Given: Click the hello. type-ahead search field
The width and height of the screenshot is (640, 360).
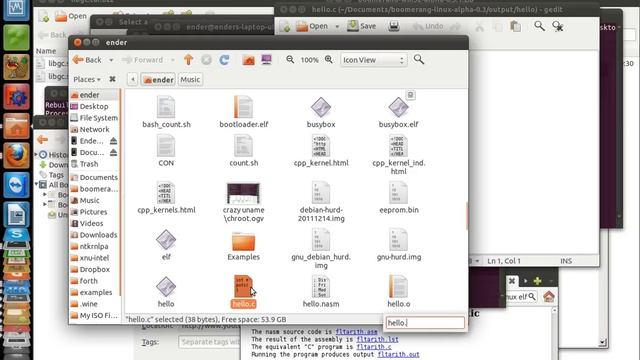Looking at the screenshot, I should [x=425, y=323].
